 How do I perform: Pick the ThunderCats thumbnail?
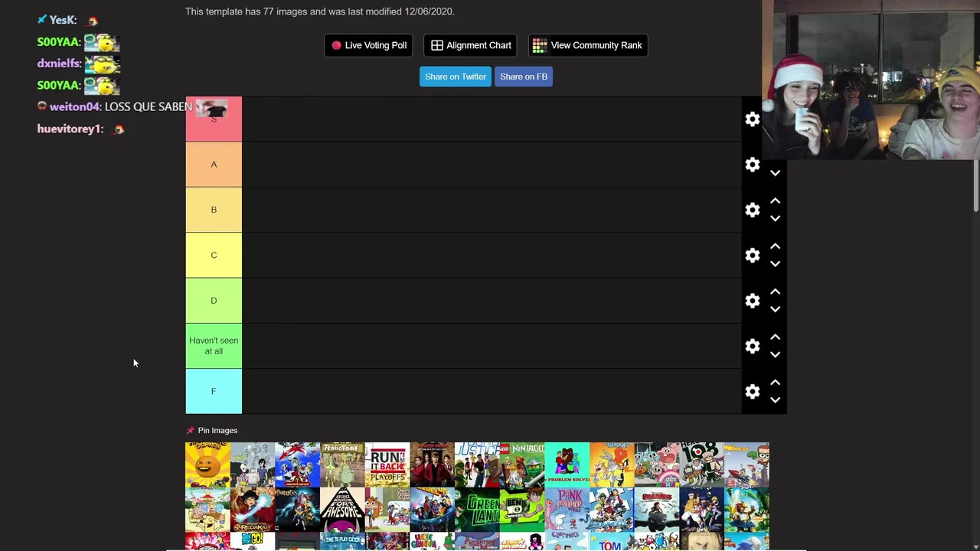click(x=297, y=510)
